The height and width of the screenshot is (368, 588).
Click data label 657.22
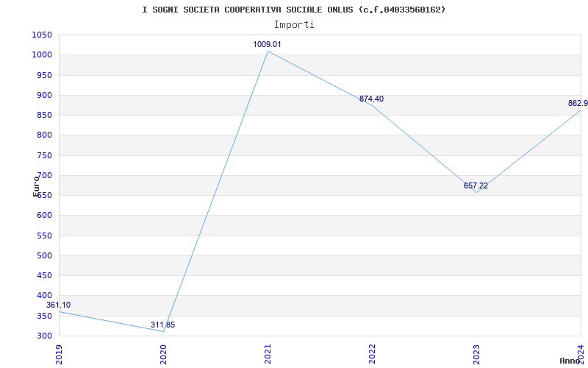click(x=476, y=185)
